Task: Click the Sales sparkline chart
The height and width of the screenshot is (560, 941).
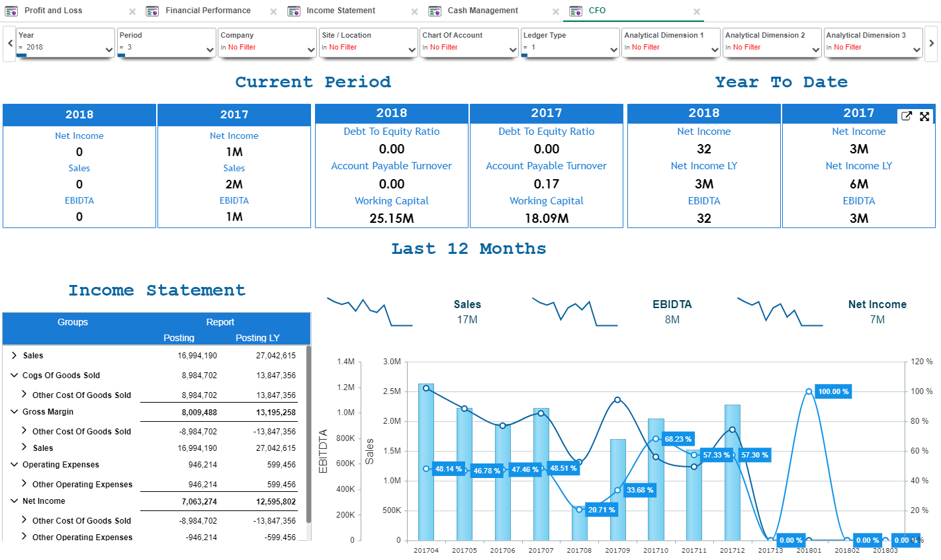Action: [370, 311]
